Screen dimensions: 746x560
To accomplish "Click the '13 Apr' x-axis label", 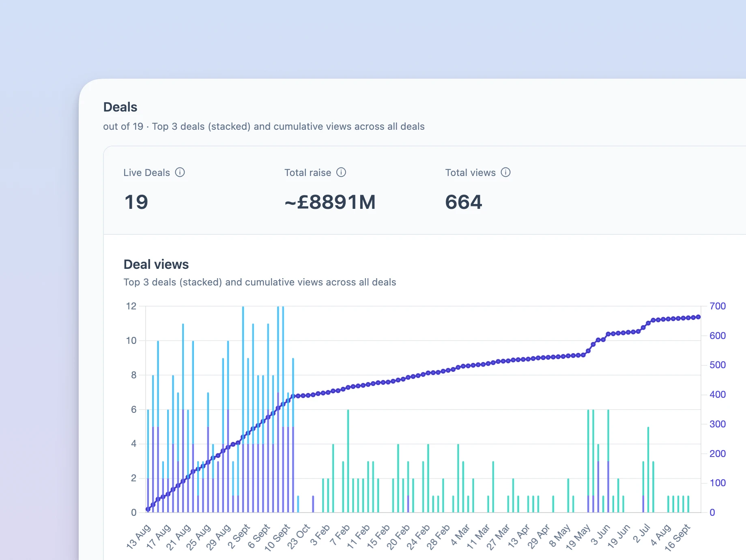I will pos(519,536).
